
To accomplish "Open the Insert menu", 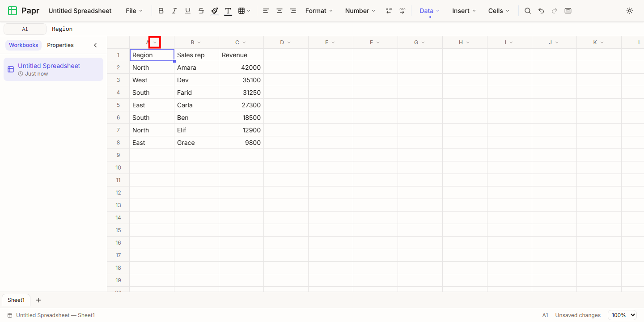I will click(x=464, y=11).
